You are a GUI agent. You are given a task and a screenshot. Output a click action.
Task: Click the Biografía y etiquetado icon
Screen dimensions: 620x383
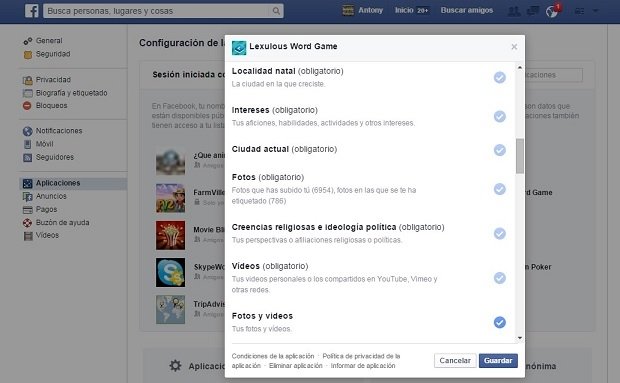27,93
